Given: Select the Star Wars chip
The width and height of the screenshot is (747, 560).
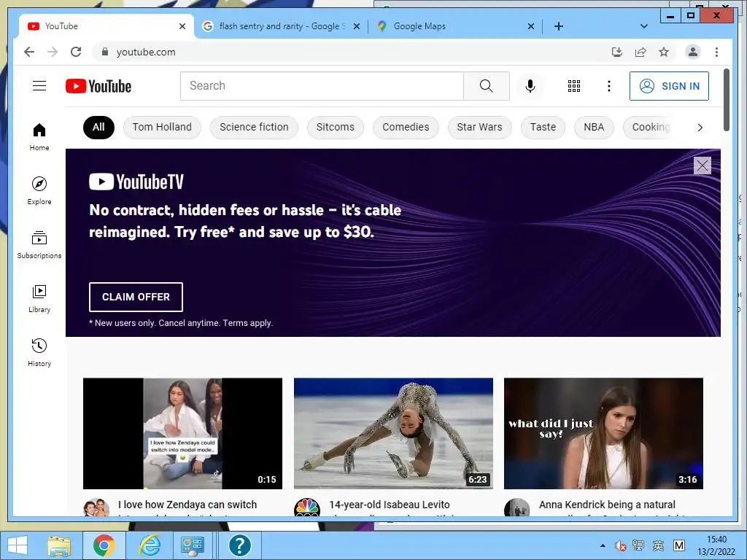Looking at the screenshot, I should (479, 127).
